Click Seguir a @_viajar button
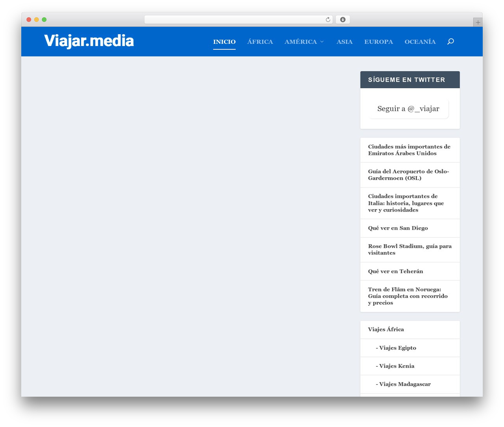The image size is (504, 427). tap(408, 109)
